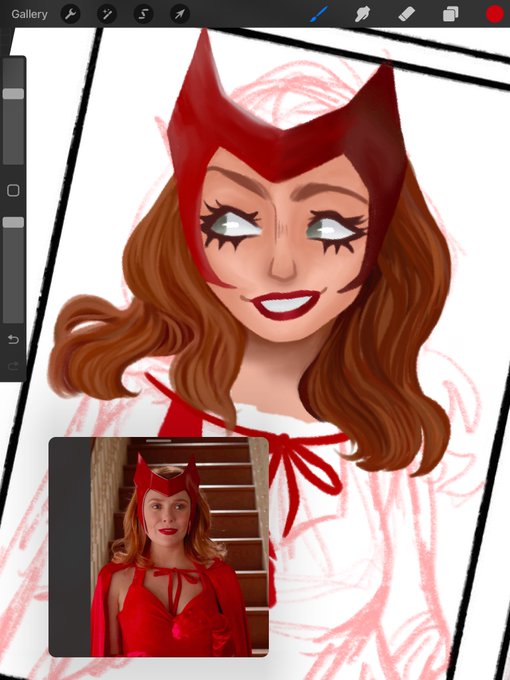Adjust the brush opacity slider
The image size is (510, 680).
pos(13,270)
